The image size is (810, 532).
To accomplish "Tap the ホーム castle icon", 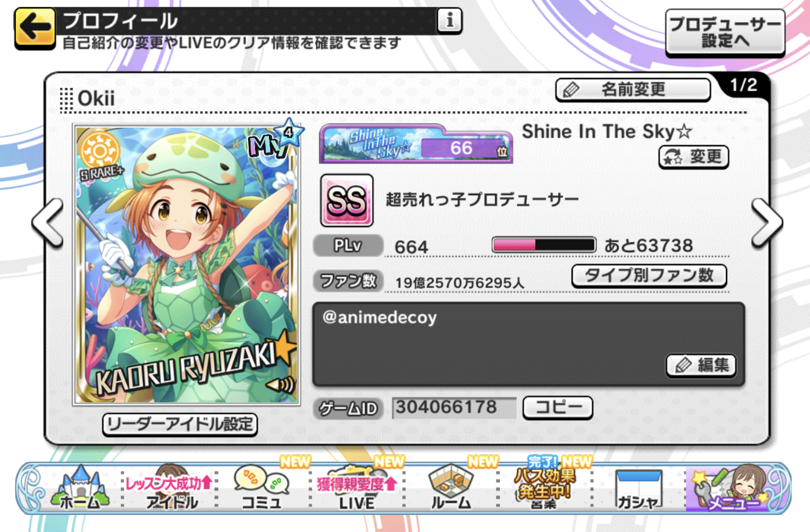I will tap(80, 486).
